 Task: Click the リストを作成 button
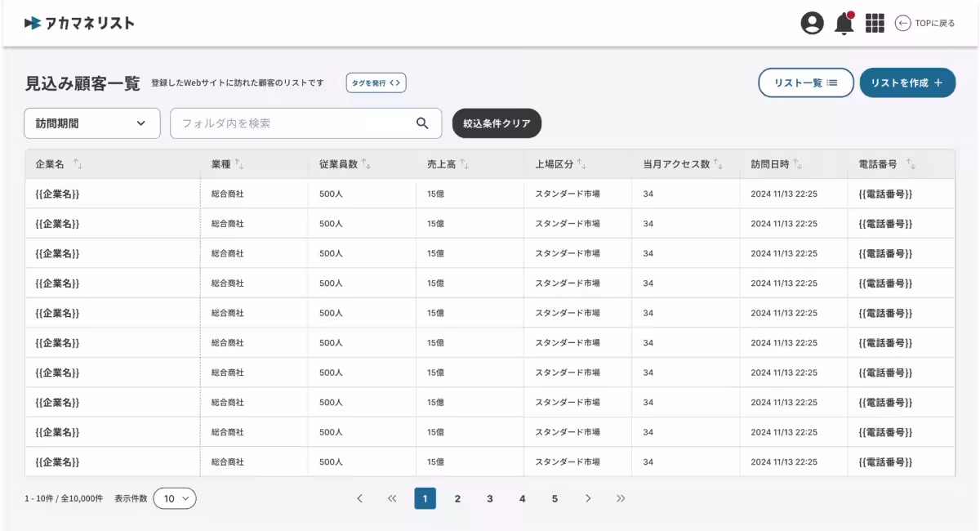(x=907, y=83)
